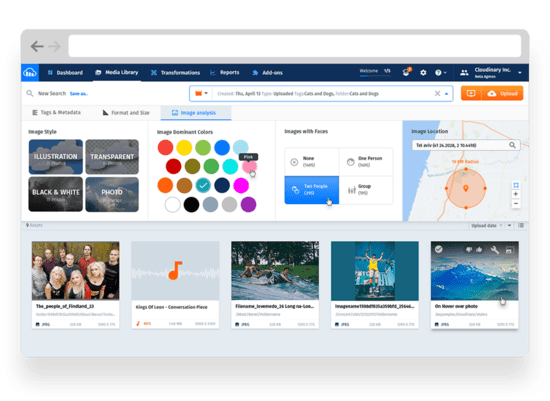Click the map location search magnifier

click(x=512, y=145)
